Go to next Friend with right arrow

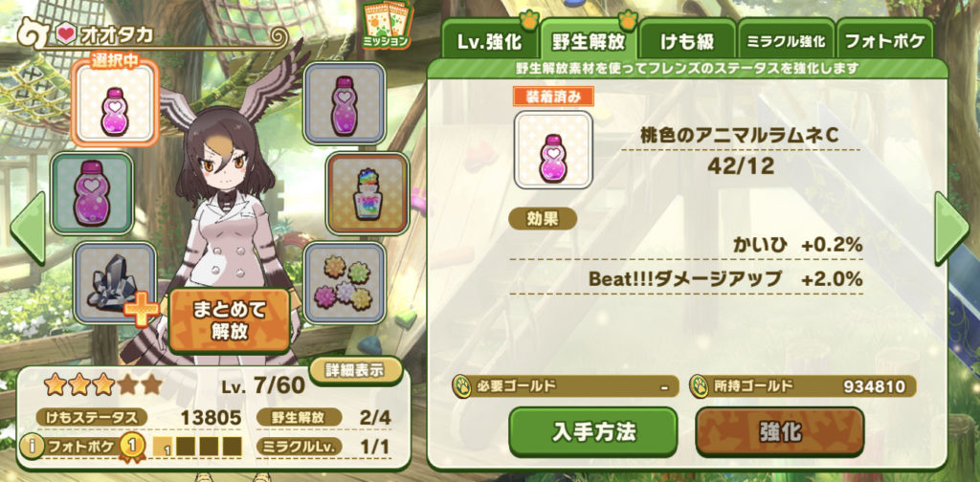pos(951,228)
